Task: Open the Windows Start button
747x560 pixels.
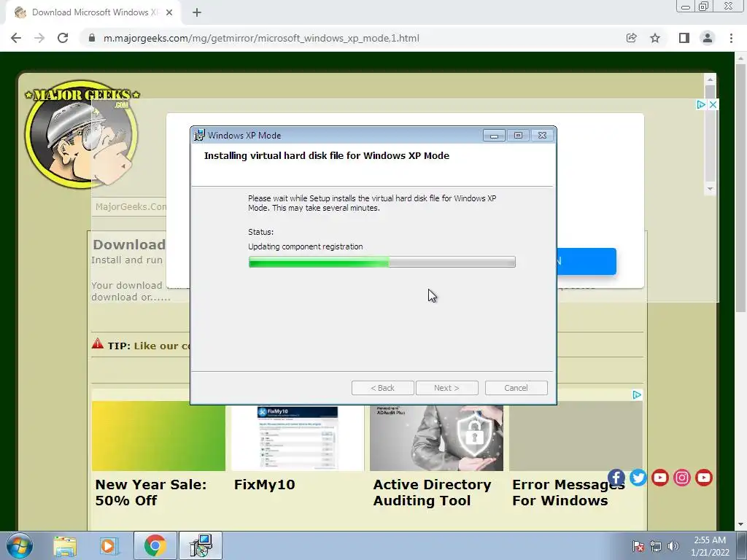Action: point(20,545)
